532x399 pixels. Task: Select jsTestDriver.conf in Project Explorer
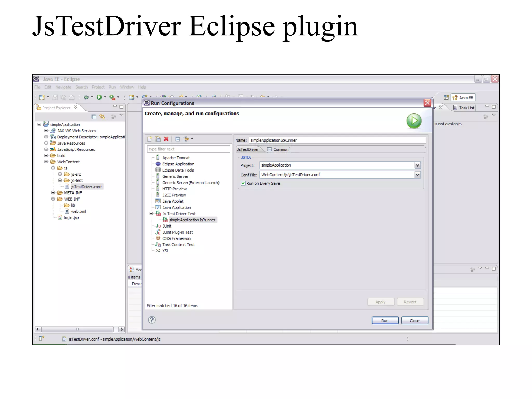(x=86, y=187)
